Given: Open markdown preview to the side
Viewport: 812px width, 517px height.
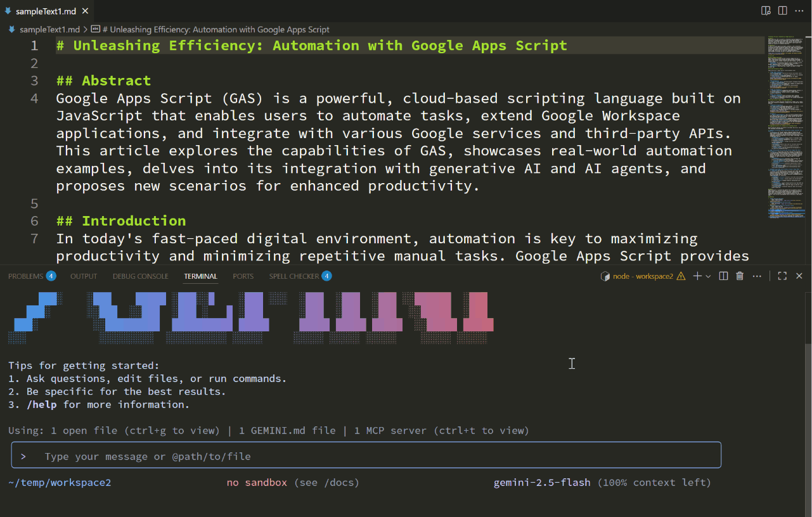Looking at the screenshot, I should [766, 11].
